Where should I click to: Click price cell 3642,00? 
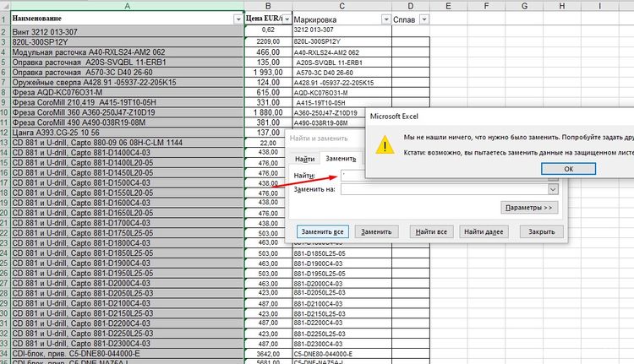[268, 354]
